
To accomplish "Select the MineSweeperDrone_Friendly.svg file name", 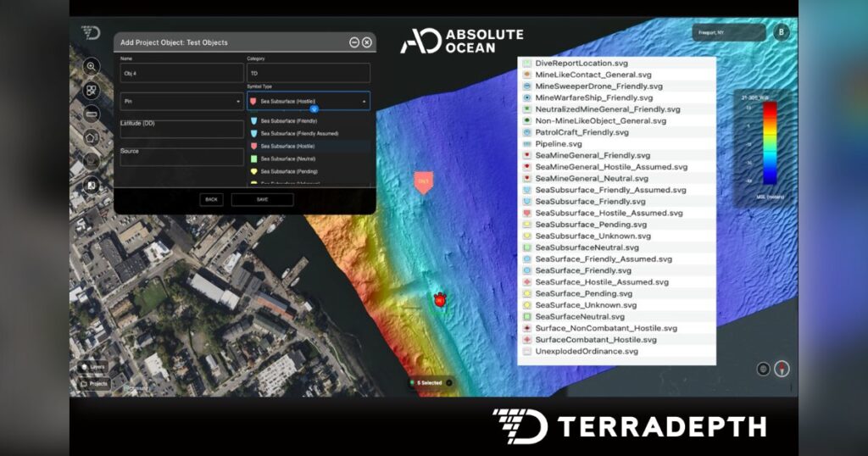I will tap(599, 86).
